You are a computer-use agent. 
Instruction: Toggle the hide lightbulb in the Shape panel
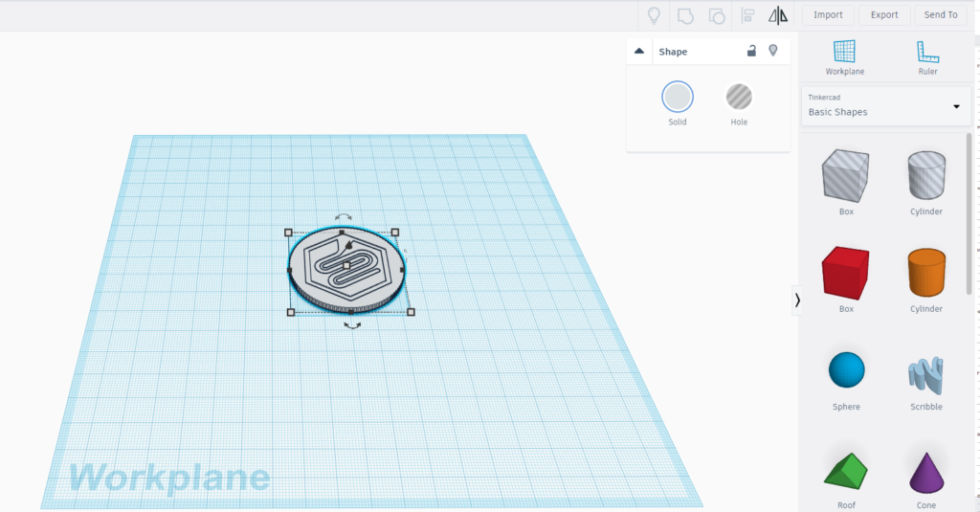coord(773,51)
